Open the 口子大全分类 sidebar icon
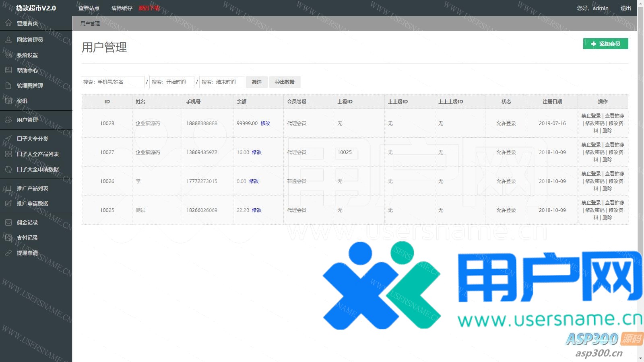The image size is (644, 362). [8, 139]
